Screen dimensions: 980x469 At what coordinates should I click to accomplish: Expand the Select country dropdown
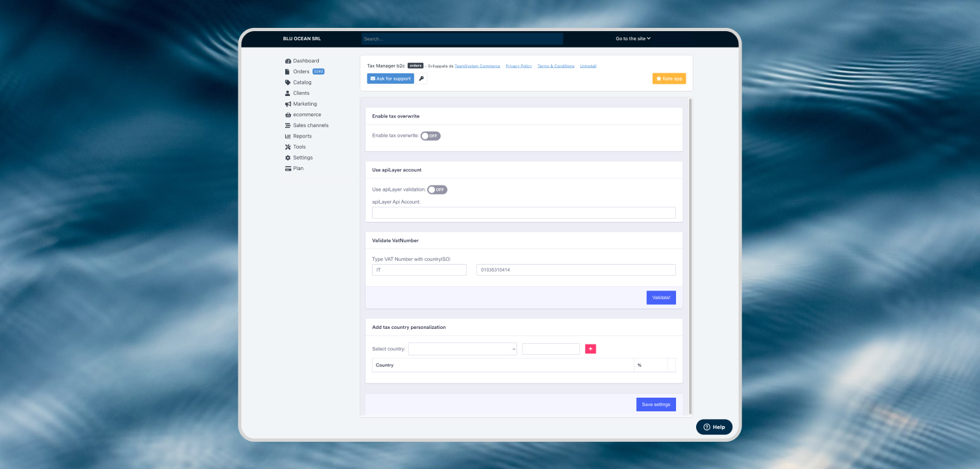(x=462, y=349)
